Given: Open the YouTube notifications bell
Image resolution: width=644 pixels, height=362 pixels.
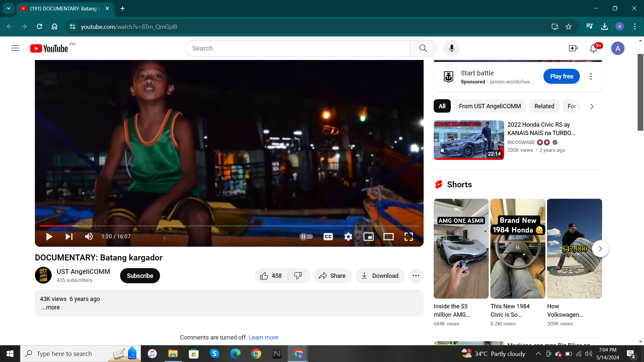Looking at the screenshot, I should coord(593,48).
